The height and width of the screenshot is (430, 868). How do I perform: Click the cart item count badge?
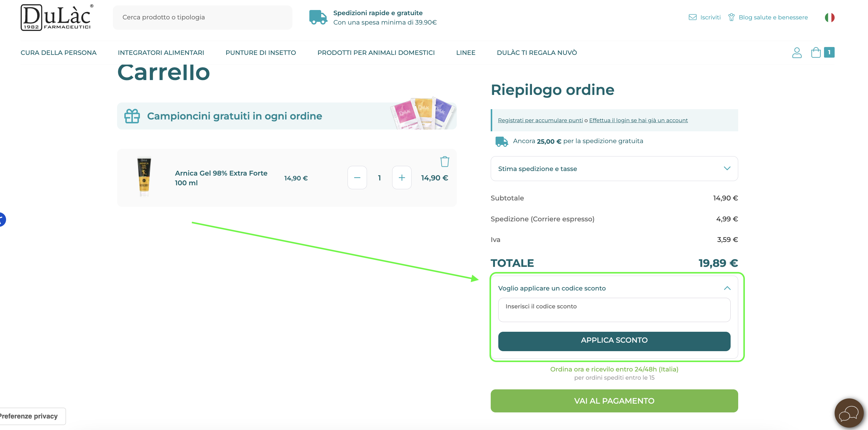pyautogui.click(x=829, y=52)
